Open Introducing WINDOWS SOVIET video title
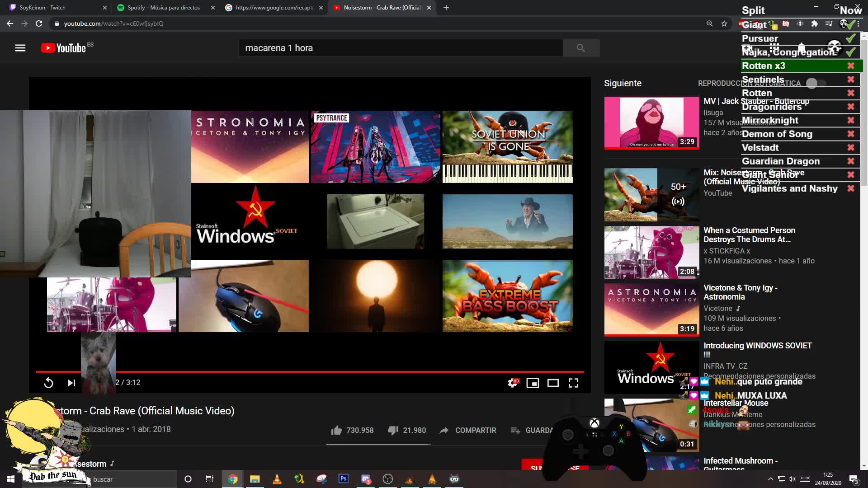Viewport: 868px width, 488px height. [x=757, y=350]
